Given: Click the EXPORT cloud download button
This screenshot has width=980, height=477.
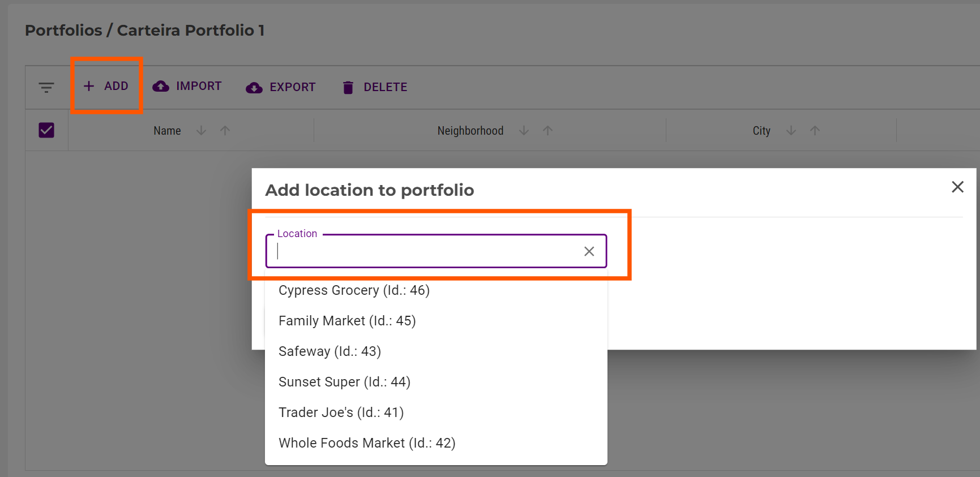Looking at the screenshot, I should pyautogui.click(x=281, y=87).
